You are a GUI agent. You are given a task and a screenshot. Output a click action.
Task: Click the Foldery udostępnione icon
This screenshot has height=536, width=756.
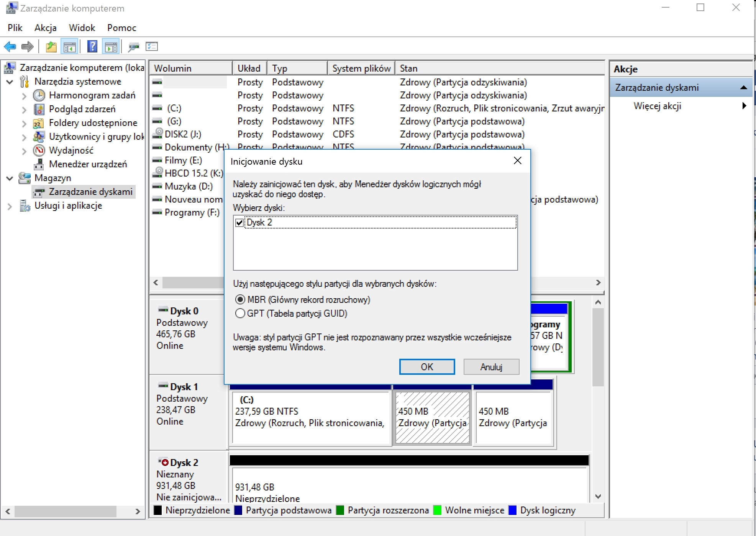pos(39,123)
